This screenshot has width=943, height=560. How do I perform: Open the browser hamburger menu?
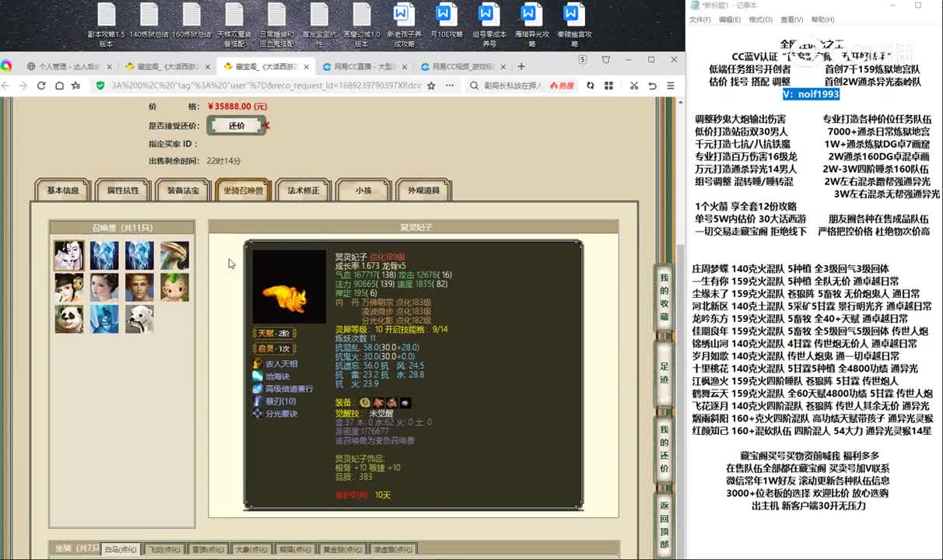pyautogui.click(x=670, y=86)
